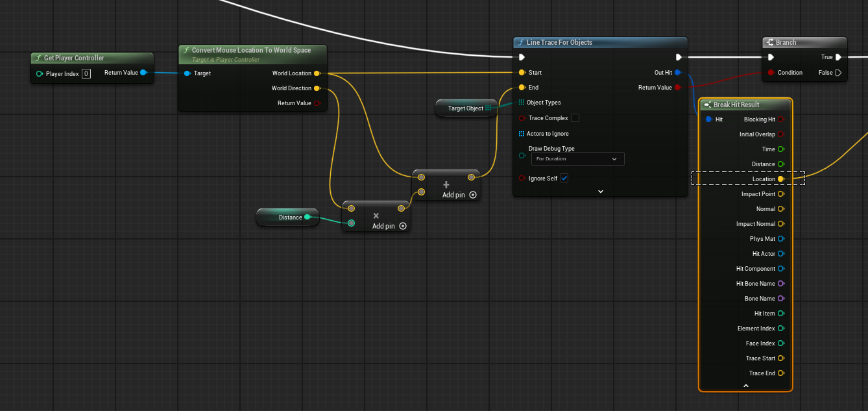Image resolution: width=868 pixels, height=411 pixels.
Task: Click the Trace End output pin
Action: tap(781, 373)
